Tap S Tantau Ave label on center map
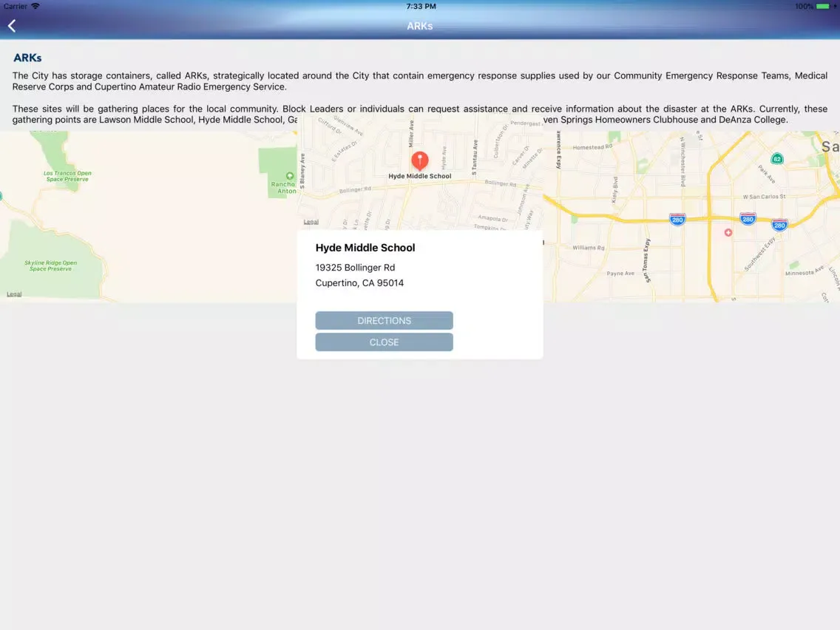840x630 pixels. (x=475, y=157)
